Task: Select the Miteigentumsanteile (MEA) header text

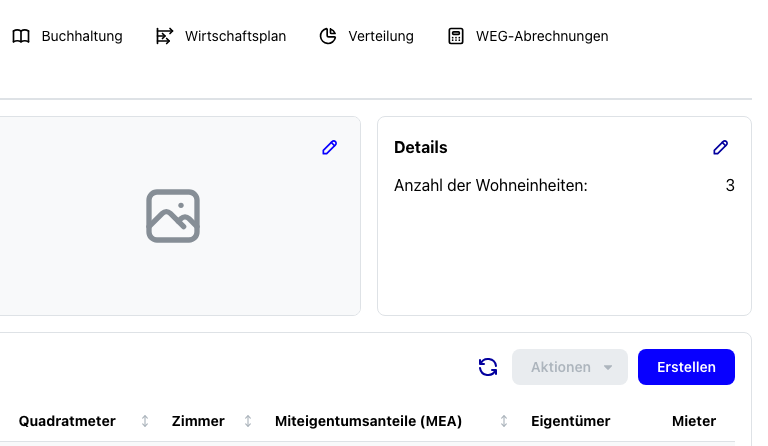Action: pos(368,421)
